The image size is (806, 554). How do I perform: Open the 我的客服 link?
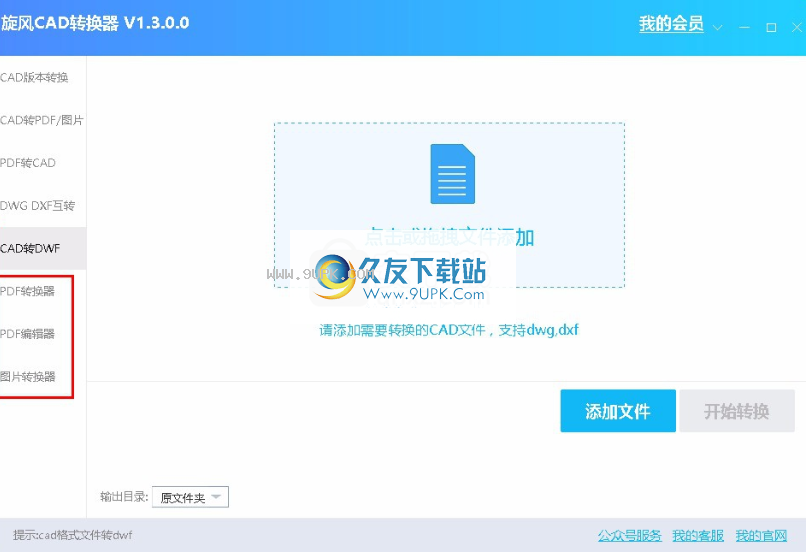[x=698, y=535]
